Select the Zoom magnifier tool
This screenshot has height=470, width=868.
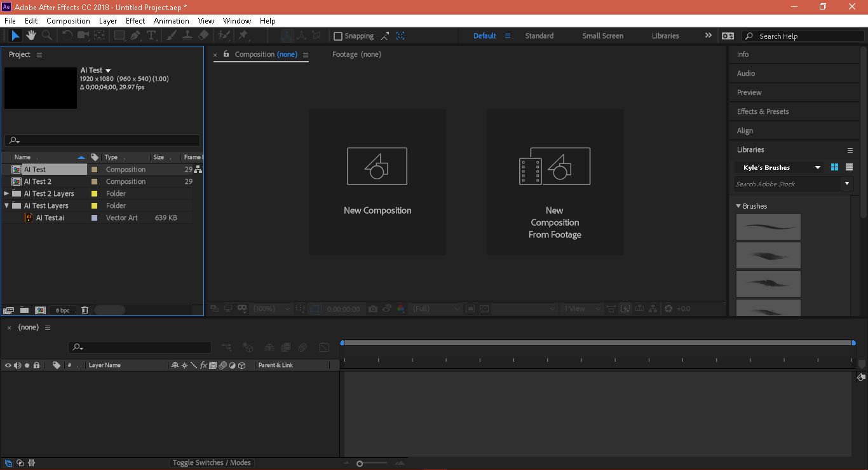[46, 36]
